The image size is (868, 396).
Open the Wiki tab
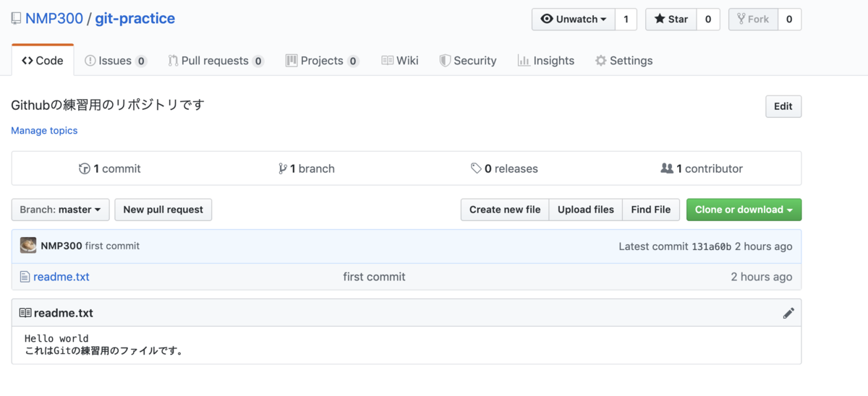point(400,61)
